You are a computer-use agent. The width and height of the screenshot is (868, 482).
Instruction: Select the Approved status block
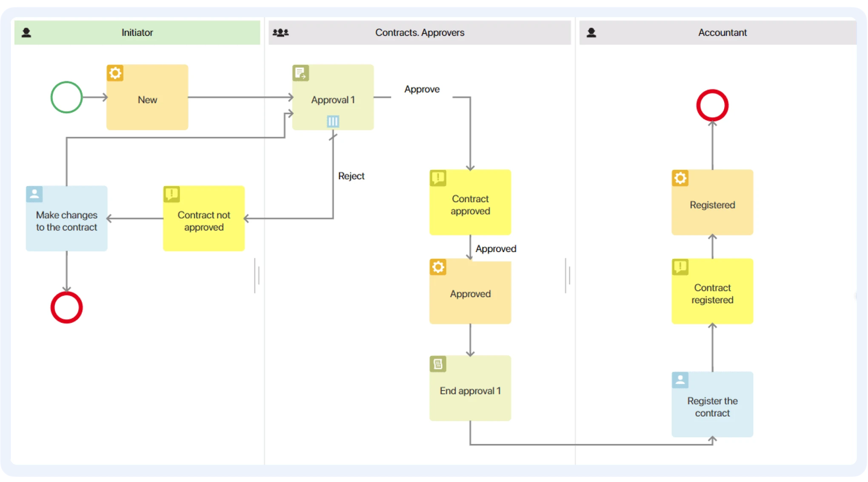coord(470,294)
